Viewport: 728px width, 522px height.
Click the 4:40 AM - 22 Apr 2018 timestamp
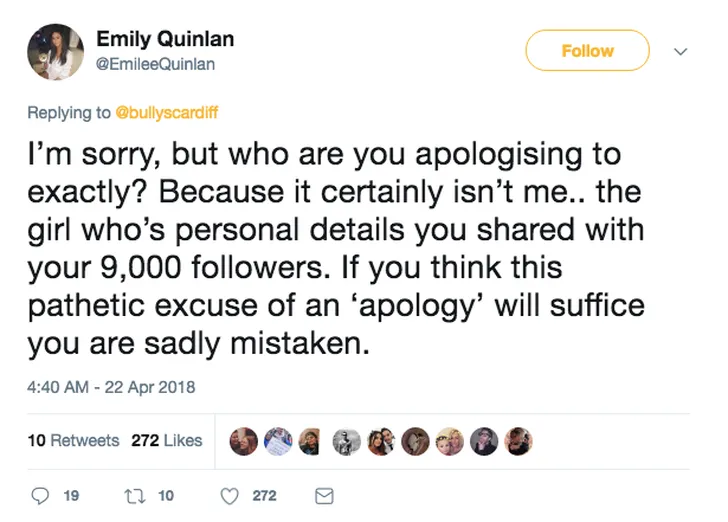coord(111,387)
